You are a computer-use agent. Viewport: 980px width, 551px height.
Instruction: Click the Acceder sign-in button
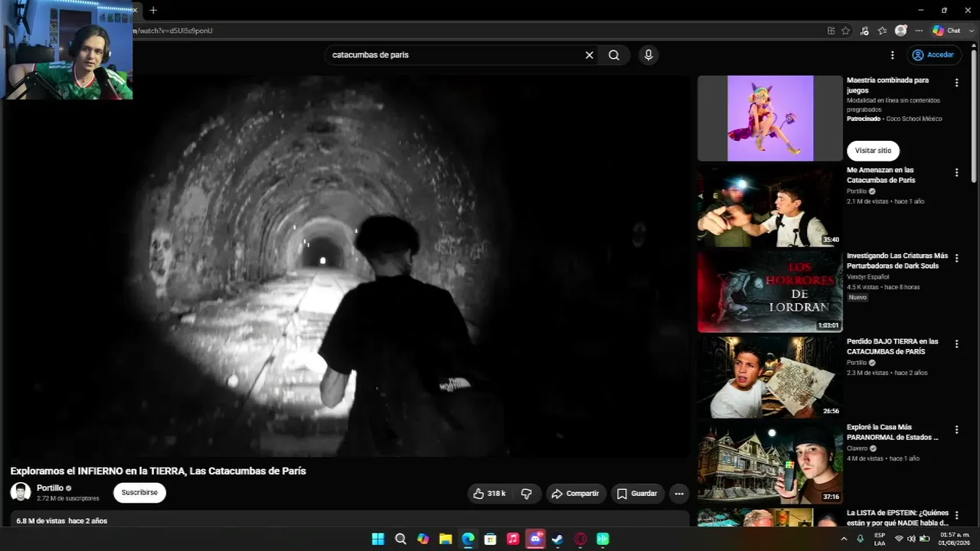(x=933, y=55)
